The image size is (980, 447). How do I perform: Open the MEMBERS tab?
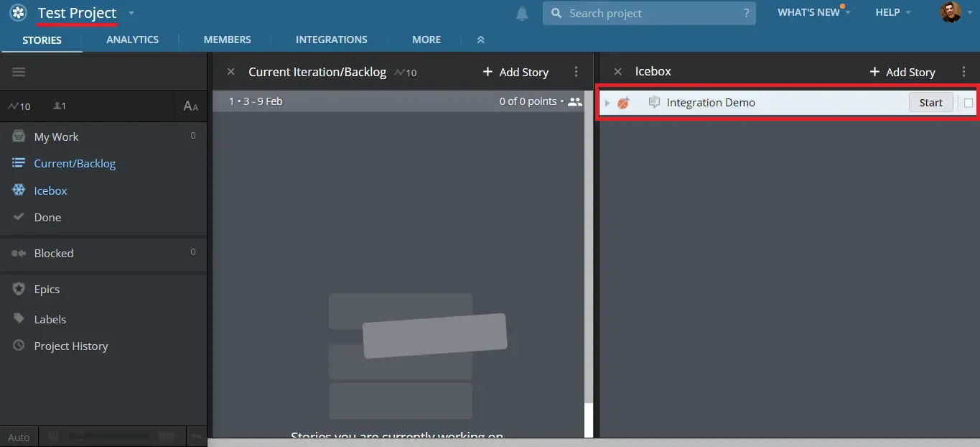click(x=227, y=40)
